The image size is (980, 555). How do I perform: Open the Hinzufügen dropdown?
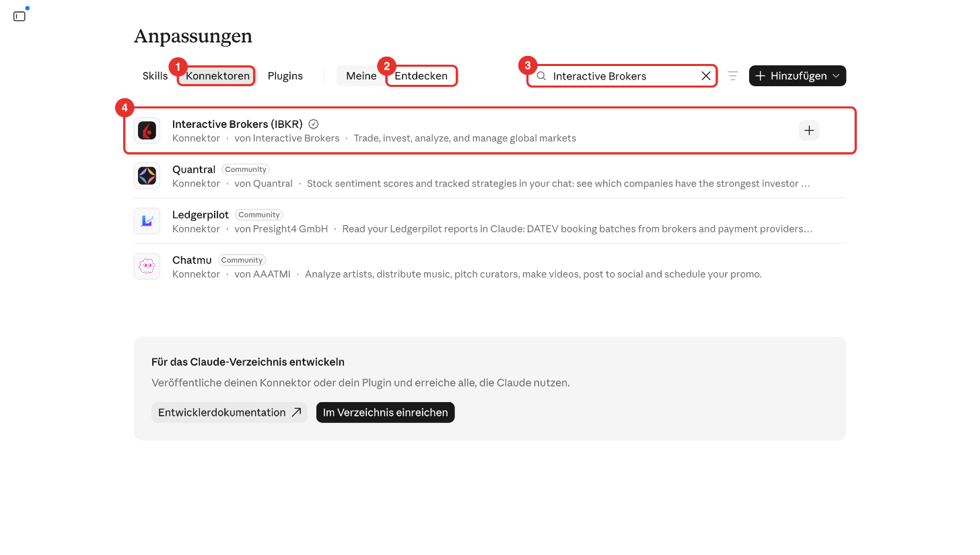798,76
